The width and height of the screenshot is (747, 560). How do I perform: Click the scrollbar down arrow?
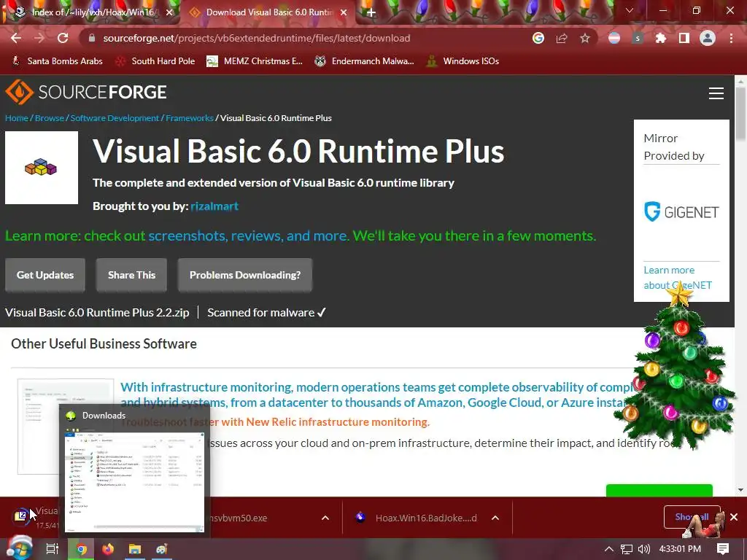click(x=741, y=489)
